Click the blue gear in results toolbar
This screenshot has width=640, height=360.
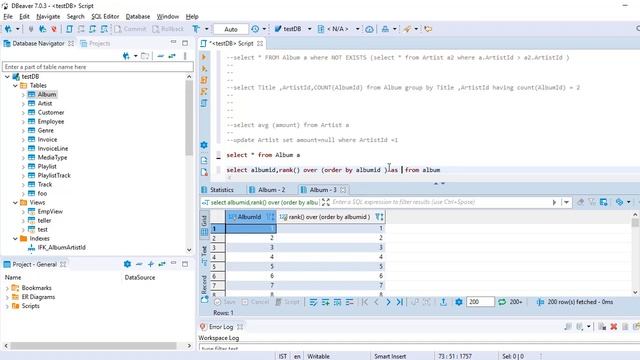point(459,302)
